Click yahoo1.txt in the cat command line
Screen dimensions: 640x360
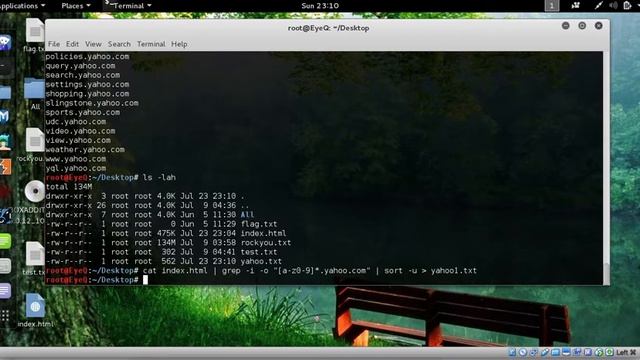[x=453, y=271]
